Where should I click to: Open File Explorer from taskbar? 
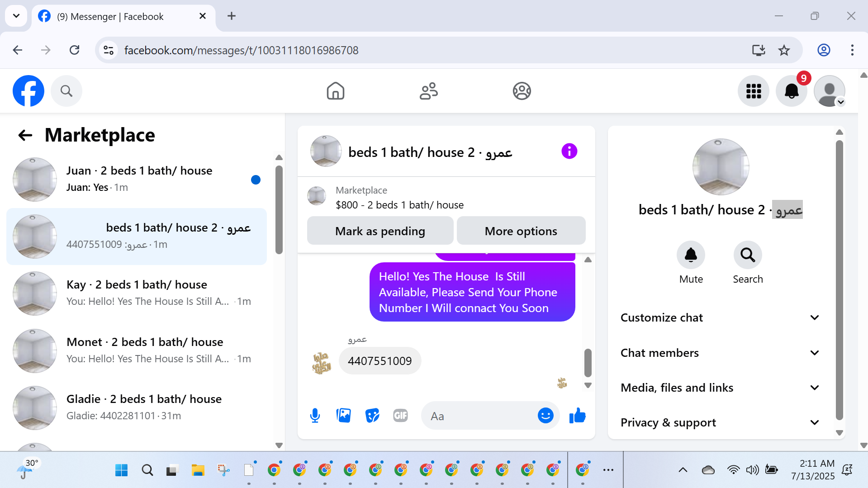pos(198,470)
